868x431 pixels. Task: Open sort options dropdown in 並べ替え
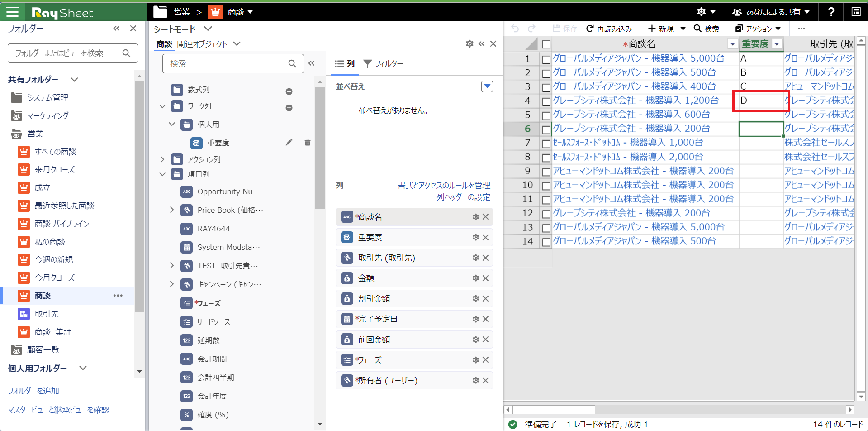487,86
